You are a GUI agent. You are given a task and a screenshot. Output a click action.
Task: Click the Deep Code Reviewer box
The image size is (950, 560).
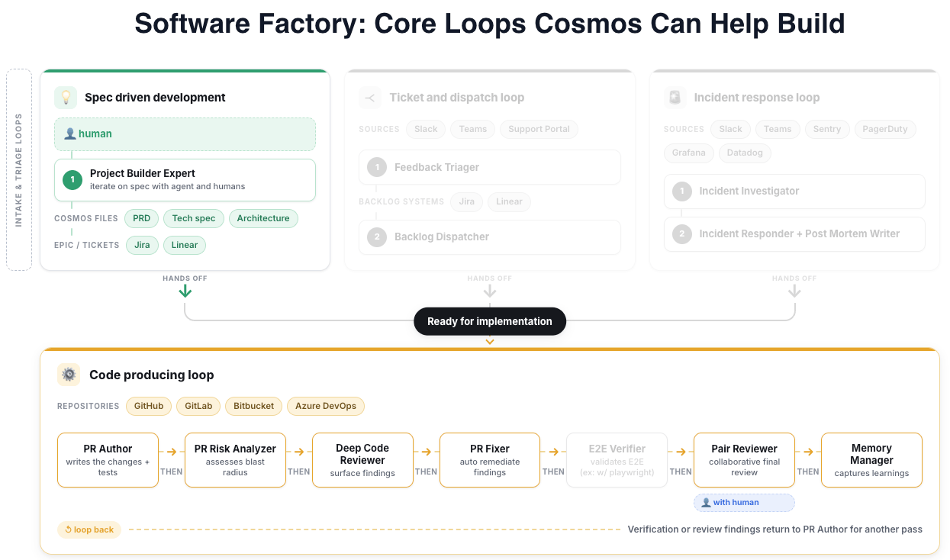[362, 460]
